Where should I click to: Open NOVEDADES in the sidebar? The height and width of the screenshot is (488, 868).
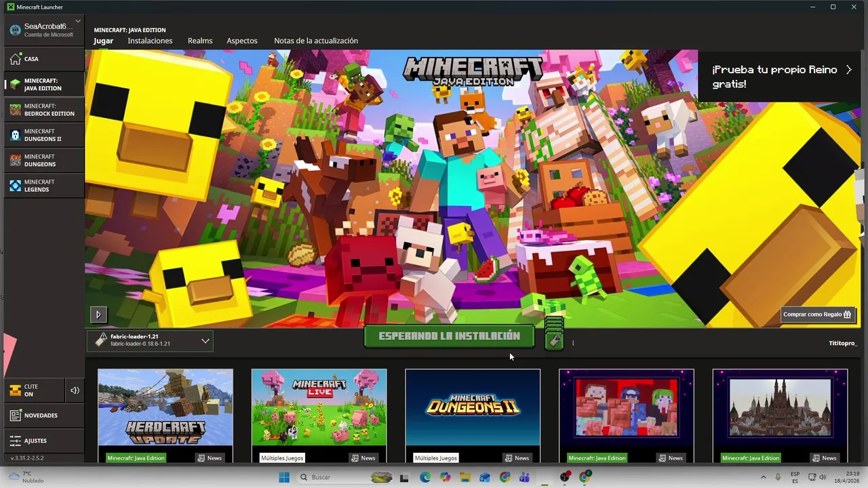tap(43, 415)
